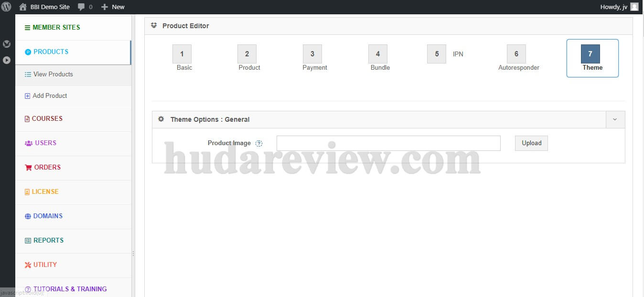Open the New menu in the admin bar
Image resolution: width=644 pixels, height=297 pixels.
coord(113,7)
